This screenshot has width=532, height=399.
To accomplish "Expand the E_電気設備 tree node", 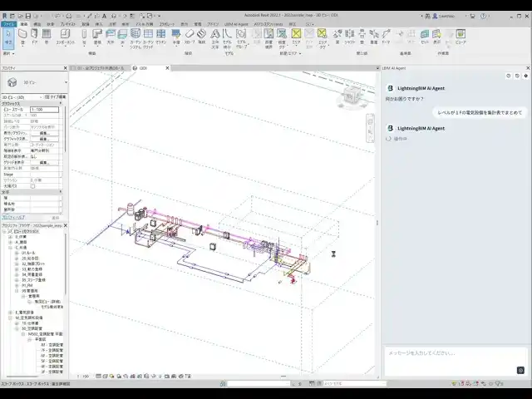I will [x=10, y=311].
